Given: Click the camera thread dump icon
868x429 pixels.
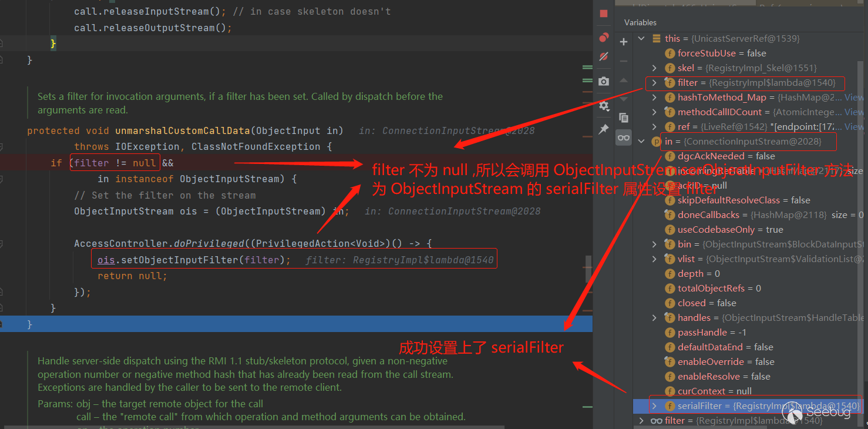Looking at the screenshot, I should pyautogui.click(x=604, y=82).
